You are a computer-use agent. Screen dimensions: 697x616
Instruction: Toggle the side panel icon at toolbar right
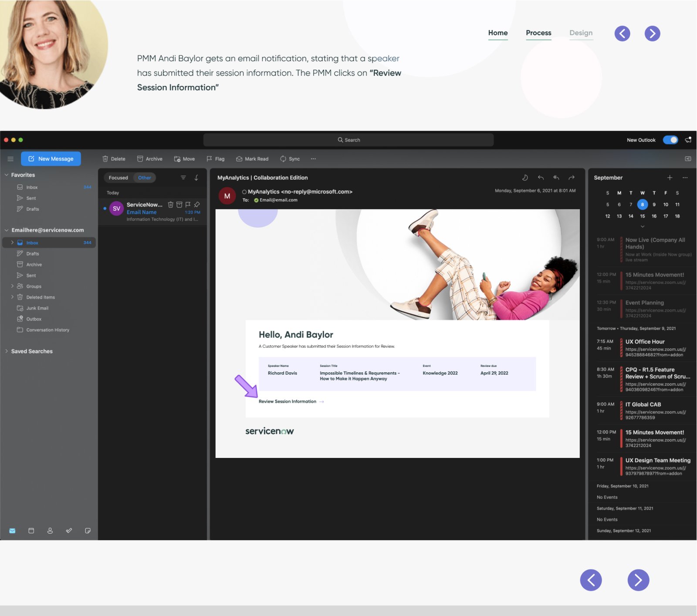click(688, 159)
